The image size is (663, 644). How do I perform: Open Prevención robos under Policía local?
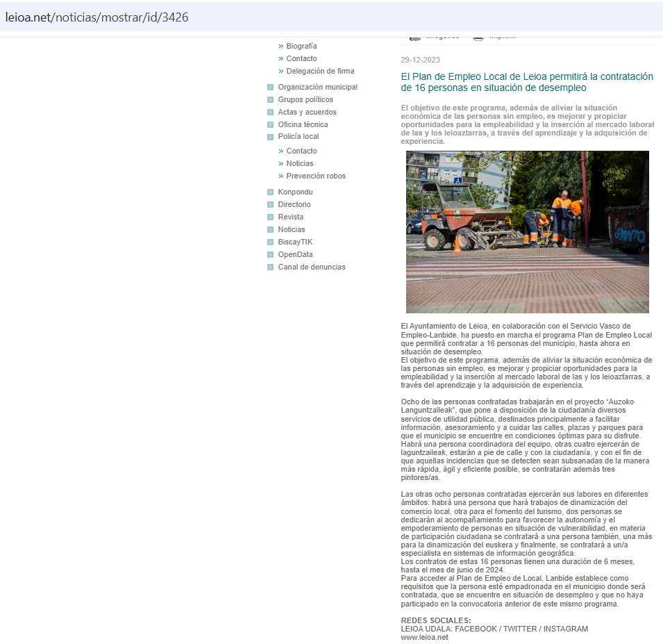(316, 176)
